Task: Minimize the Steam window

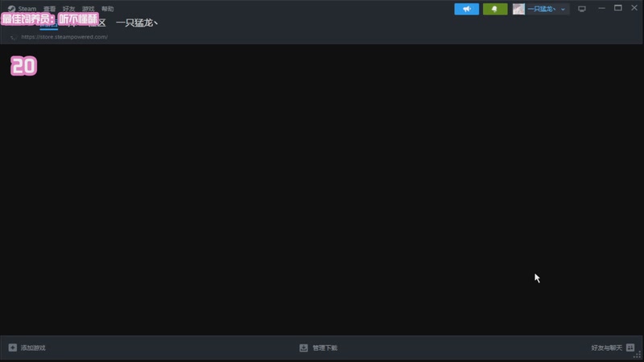Action: pyautogui.click(x=601, y=8)
